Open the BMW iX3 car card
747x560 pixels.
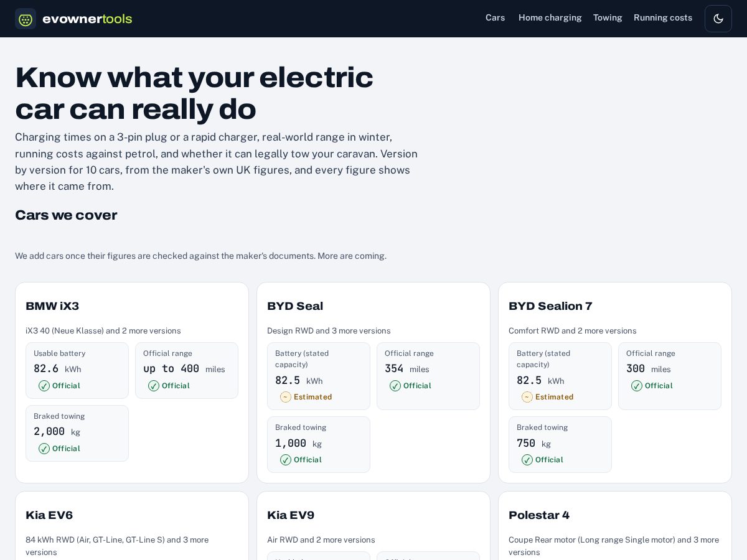132,383
